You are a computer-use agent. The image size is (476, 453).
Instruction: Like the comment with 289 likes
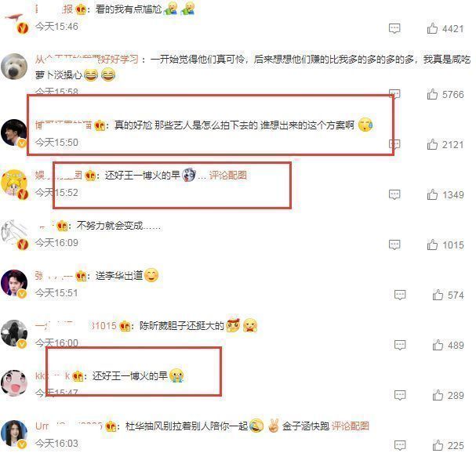(438, 395)
